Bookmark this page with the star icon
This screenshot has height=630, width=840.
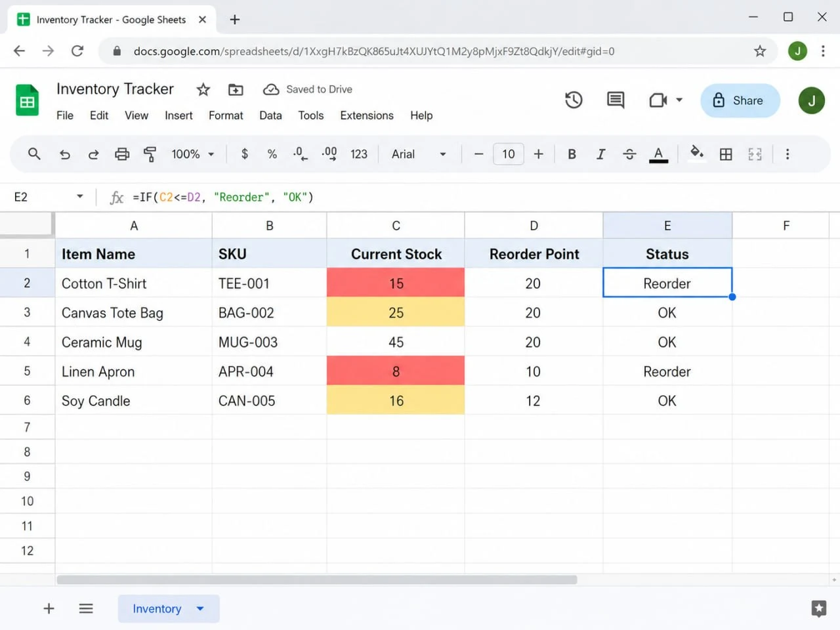coord(760,51)
